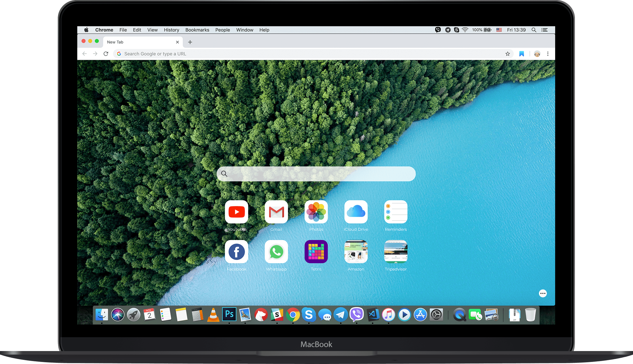
Task: Open the Reminders shortcut tile
Action: pos(396,212)
